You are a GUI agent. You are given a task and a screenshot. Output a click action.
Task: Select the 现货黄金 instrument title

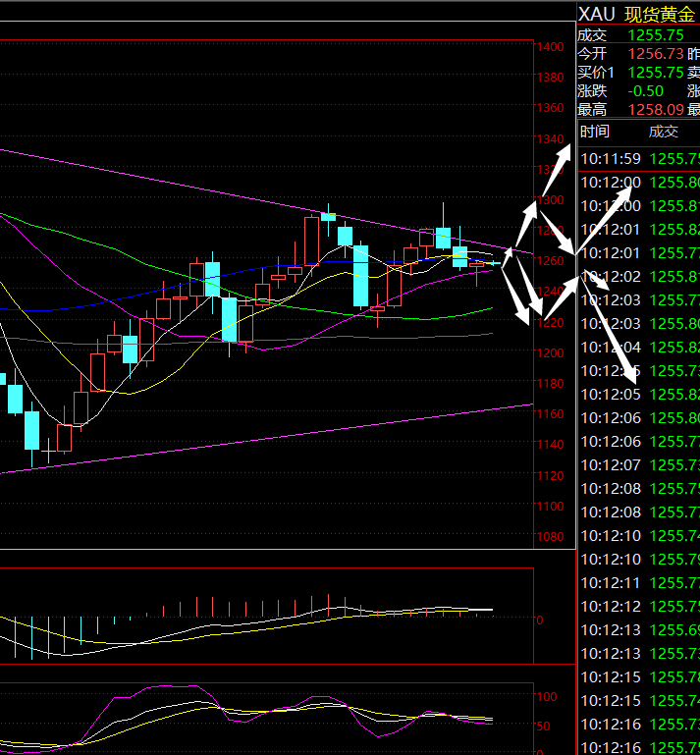pos(660,14)
